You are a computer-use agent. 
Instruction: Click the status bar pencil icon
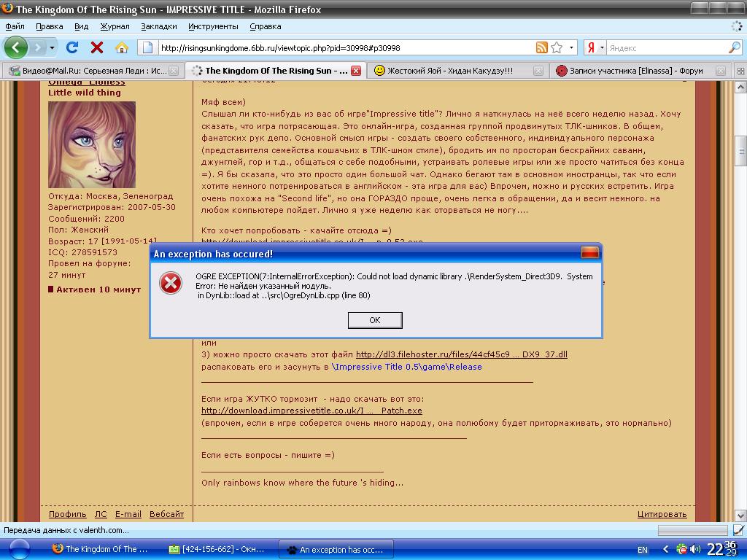point(739,529)
